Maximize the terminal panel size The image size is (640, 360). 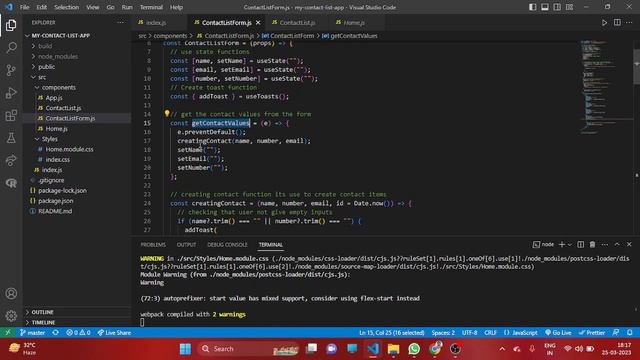click(617, 244)
